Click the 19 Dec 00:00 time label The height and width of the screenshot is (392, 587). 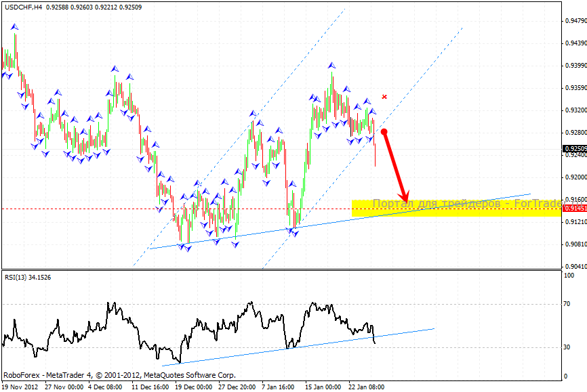coord(194,387)
